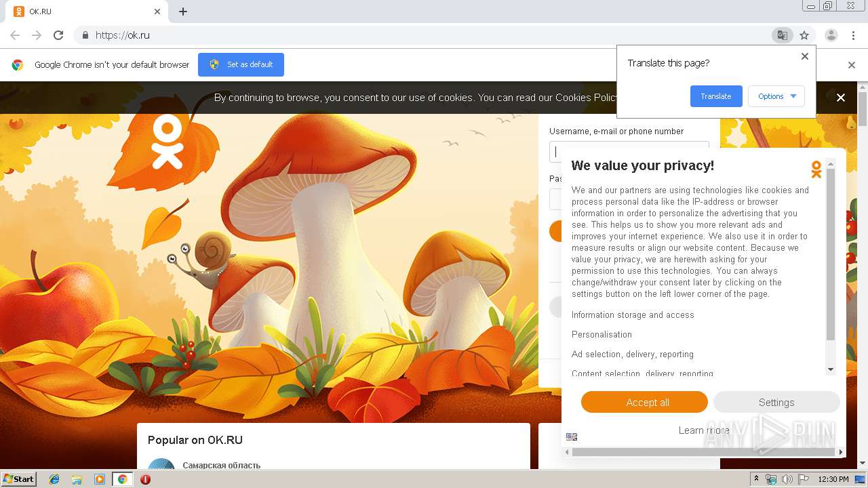Go forward to the next page

[x=37, y=35]
